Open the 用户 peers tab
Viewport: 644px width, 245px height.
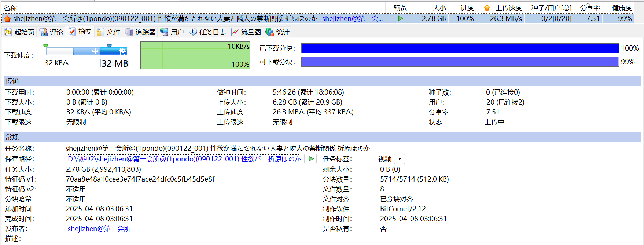172,32
